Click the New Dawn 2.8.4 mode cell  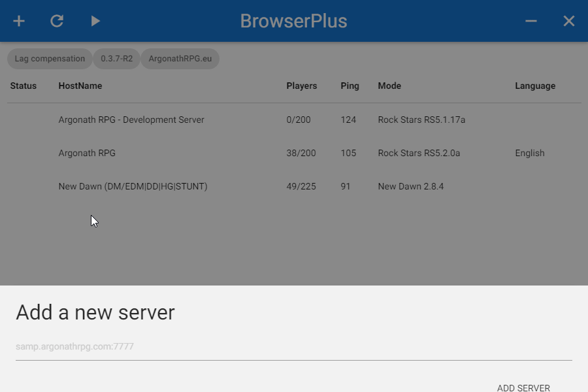(411, 186)
